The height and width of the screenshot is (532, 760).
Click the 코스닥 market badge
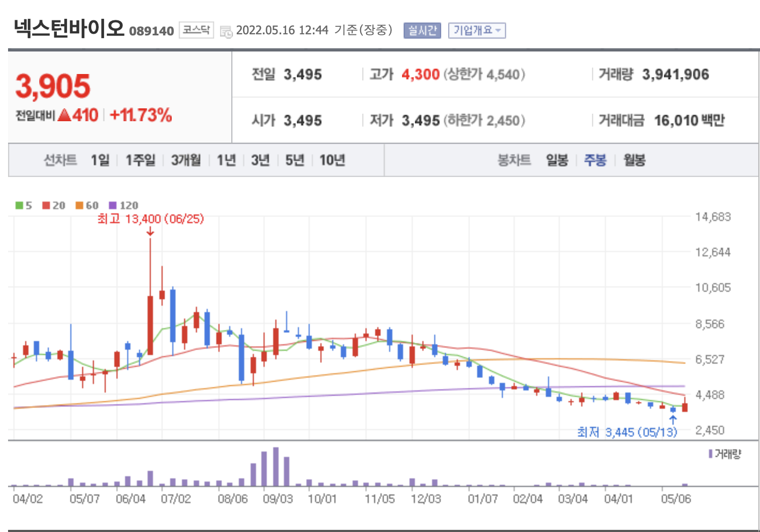[x=196, y=30]
